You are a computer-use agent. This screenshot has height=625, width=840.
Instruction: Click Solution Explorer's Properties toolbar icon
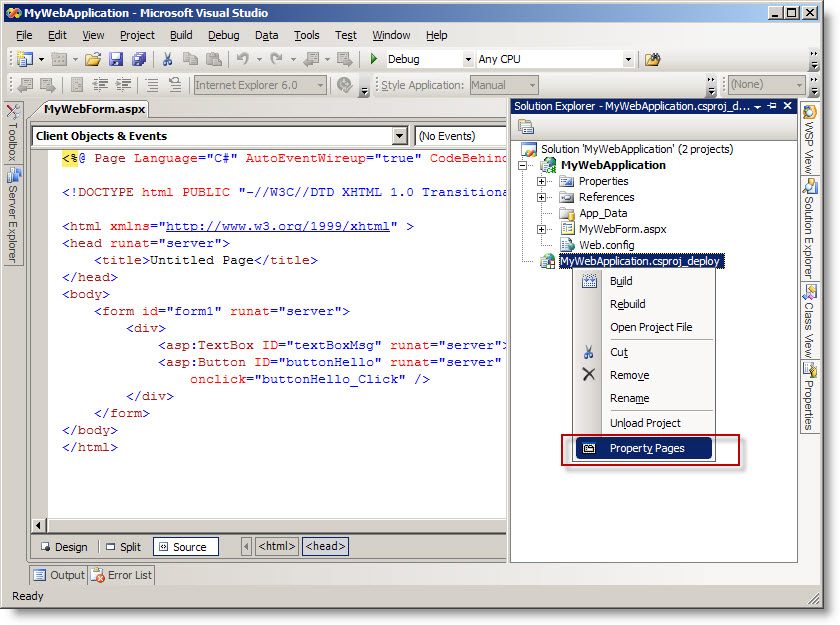pos(526,127)
